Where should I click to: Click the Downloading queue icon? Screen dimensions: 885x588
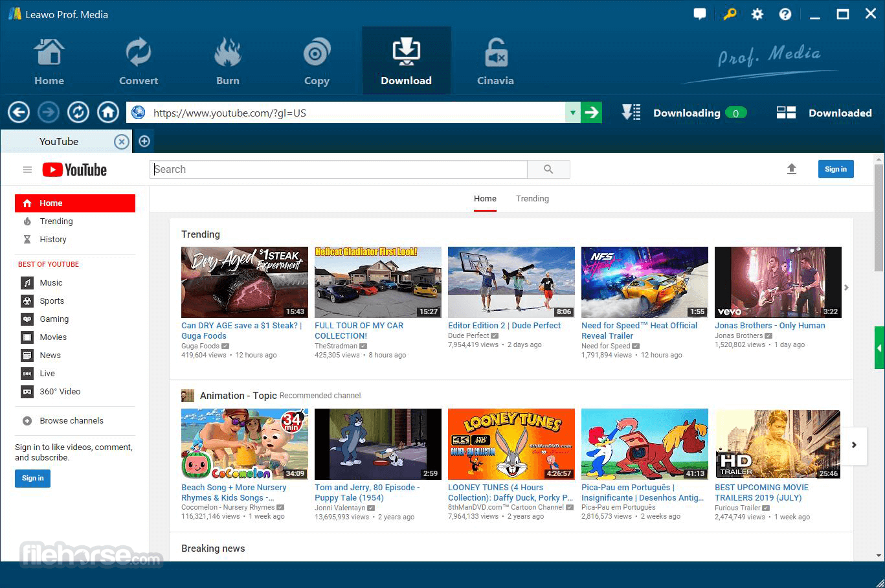631,113
